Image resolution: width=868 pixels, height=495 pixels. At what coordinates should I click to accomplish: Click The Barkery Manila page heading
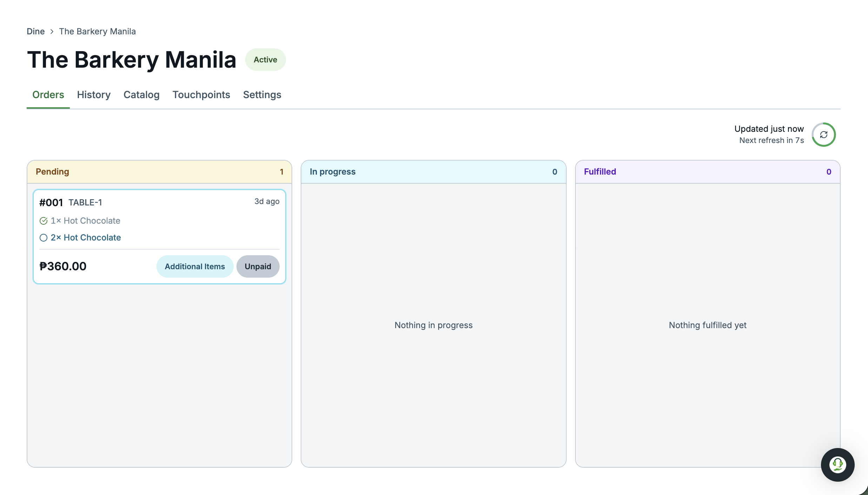tap(132, 60)
